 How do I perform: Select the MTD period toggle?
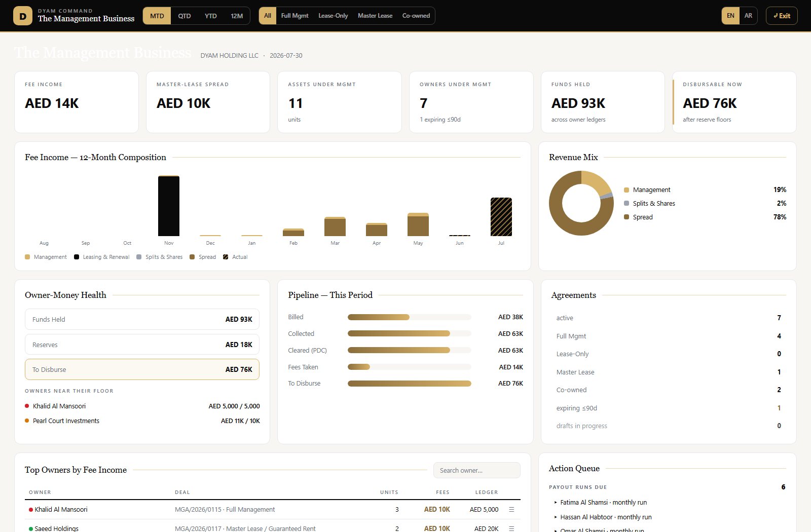157,16
